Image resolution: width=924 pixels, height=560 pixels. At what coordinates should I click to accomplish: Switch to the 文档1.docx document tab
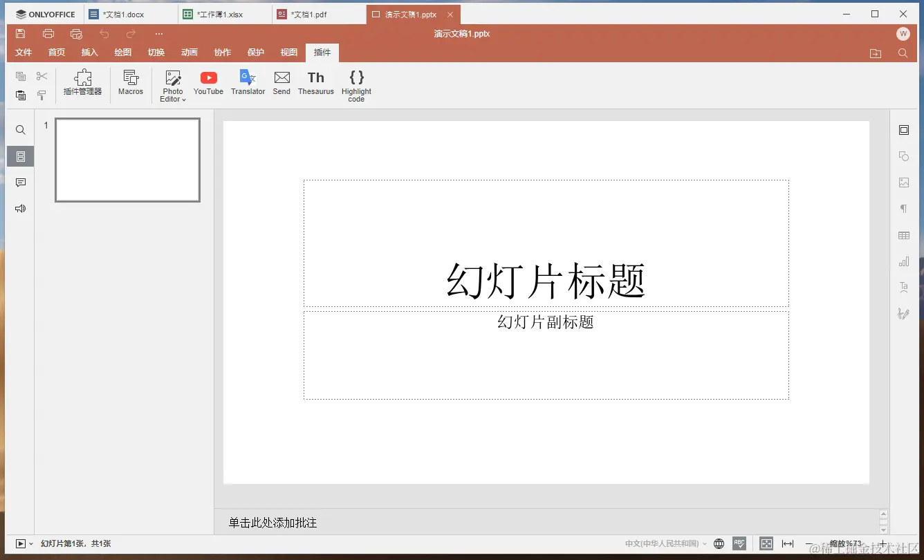131,15
